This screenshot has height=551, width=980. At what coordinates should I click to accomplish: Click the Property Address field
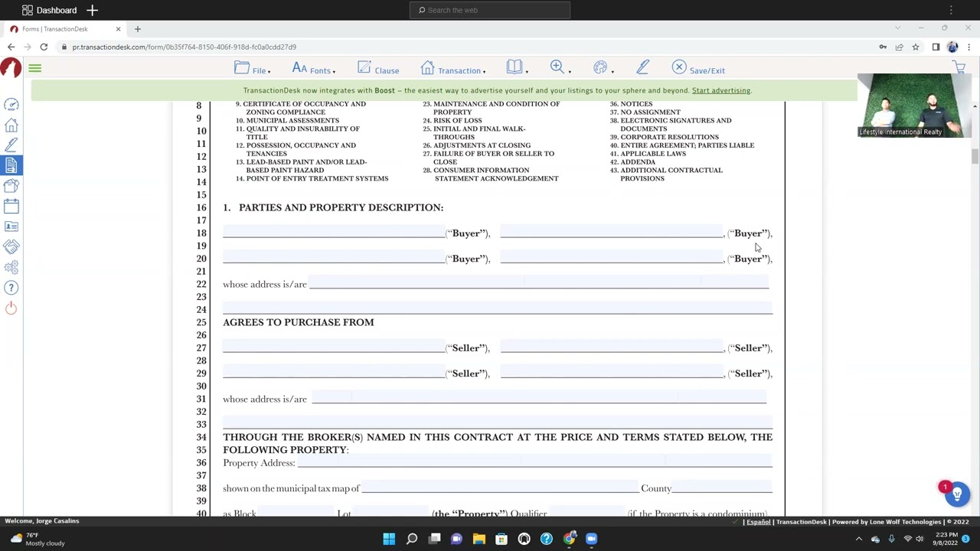click(534, 461)
